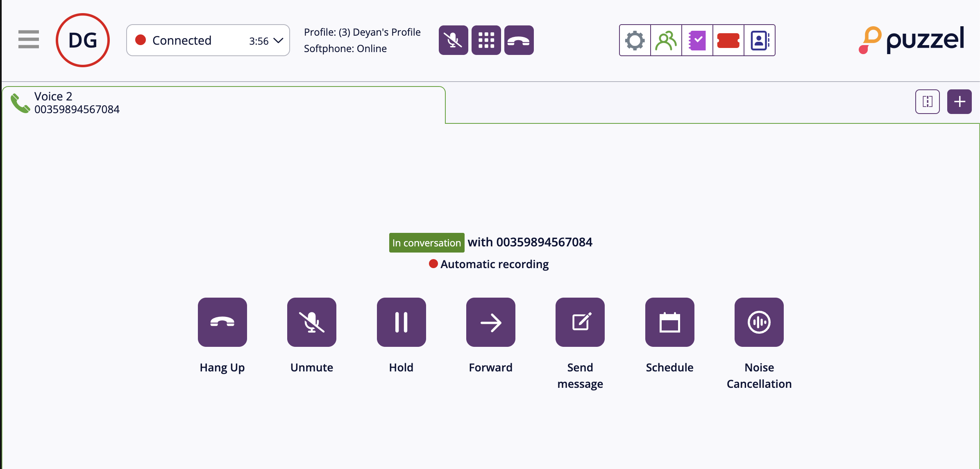Expand the DG avatar profile menu
The height and width of the screenshot is (469, 980).
coord(82,39)
